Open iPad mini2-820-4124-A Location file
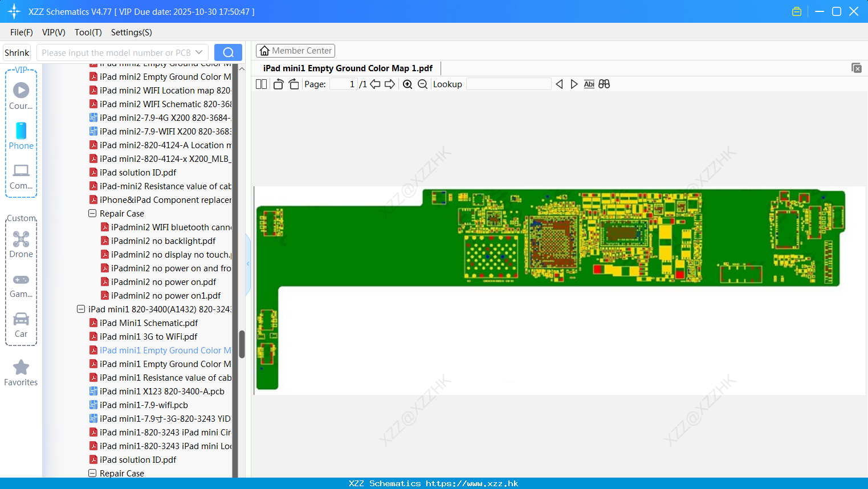This screenshot has height=489, width=868. (161, 145)
